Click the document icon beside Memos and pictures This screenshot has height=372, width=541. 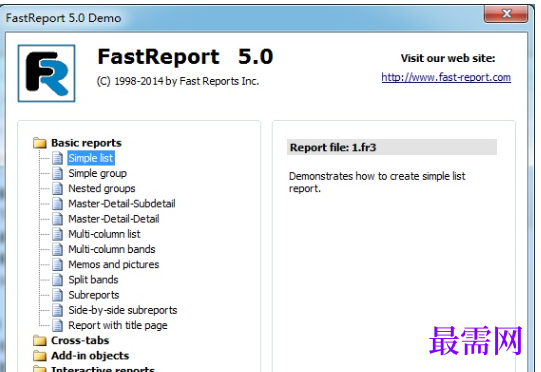[58, 264]
